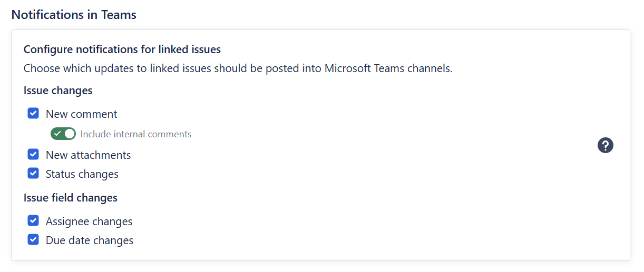
Task: Open the help question mark icon
Action: [x=606, y=145]
